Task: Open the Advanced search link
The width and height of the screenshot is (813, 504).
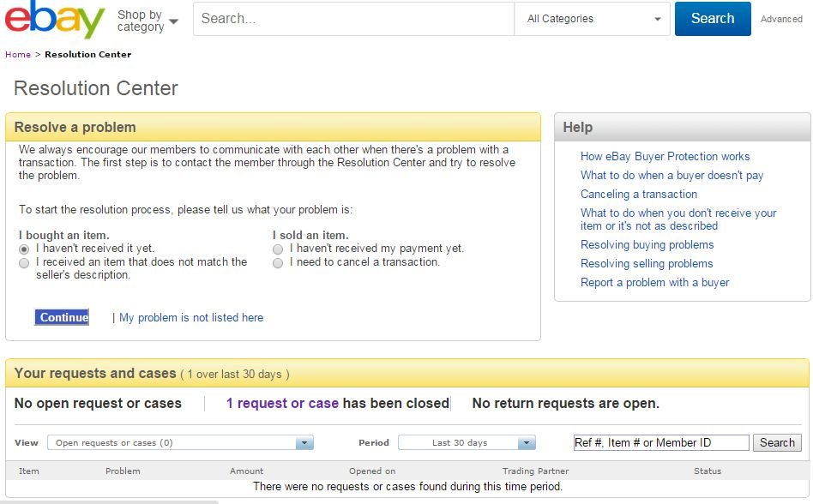Action: click(x=781, y=19)
